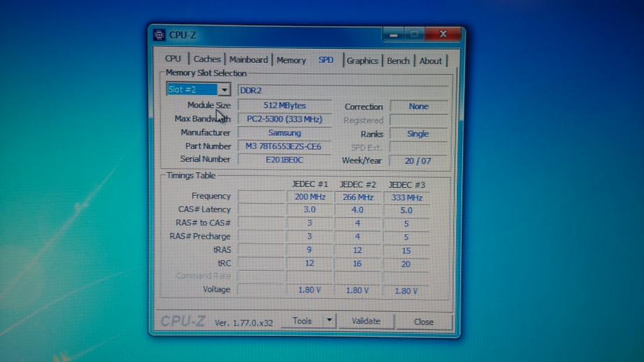The image size is (644, 362).
Task: Click the tRAS value 9
Action: (309, 250)
